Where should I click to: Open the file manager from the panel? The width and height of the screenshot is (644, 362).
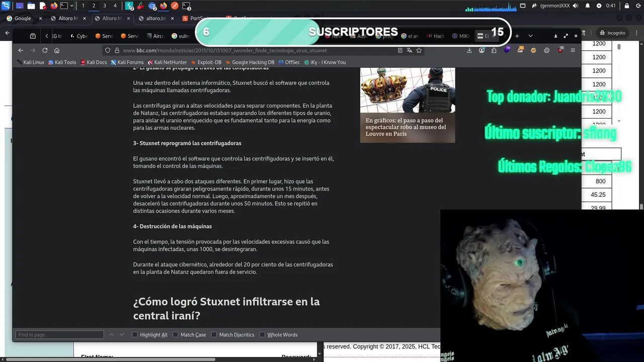click(31, 6)
